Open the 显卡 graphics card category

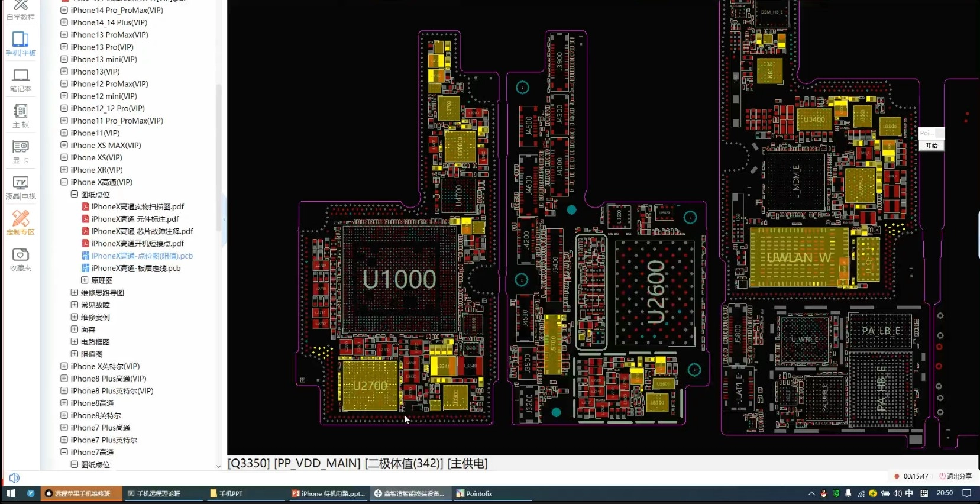[x=21, y=151]
